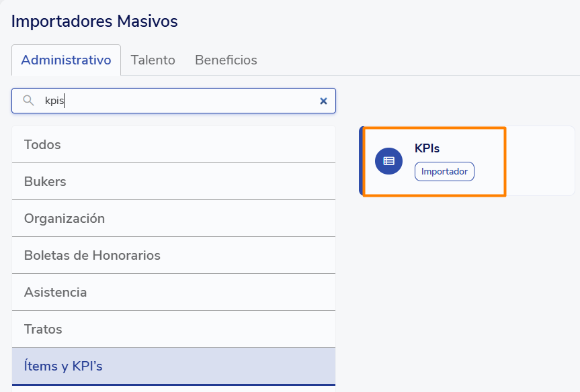Open the Organización category
This screenshot has height=392, width=580.
[173, 218]
